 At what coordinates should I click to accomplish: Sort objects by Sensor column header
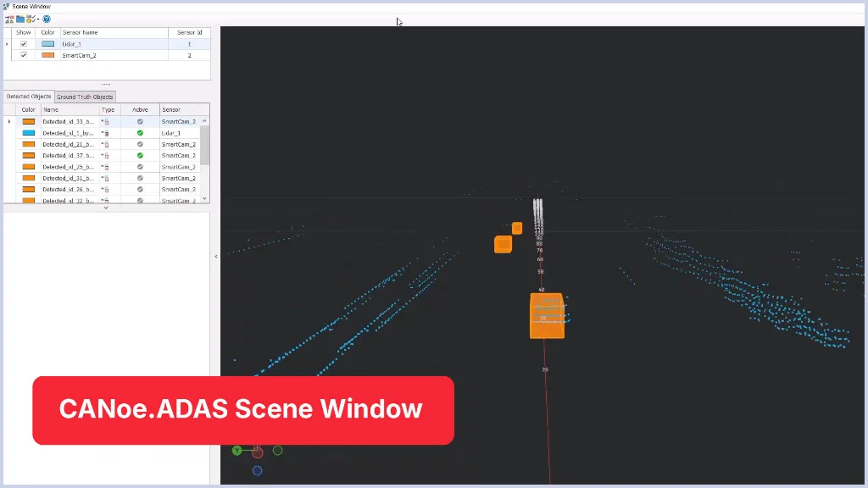click(x=184, y=109)
